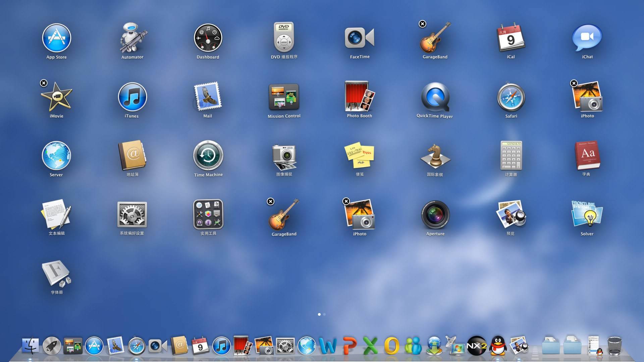Open 字体册 Font Book
This screenshot has height=362, width=644.
point(56,274)
